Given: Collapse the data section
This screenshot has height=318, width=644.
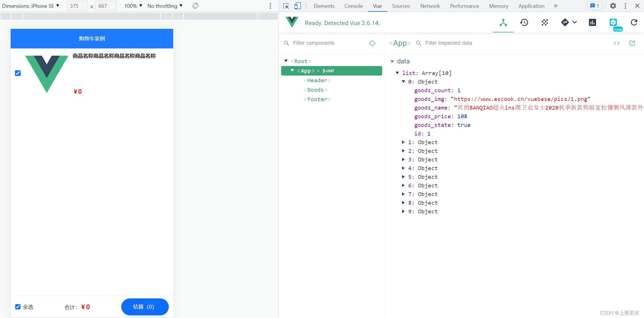Looking at the screenshot, I should pos(392,61).
